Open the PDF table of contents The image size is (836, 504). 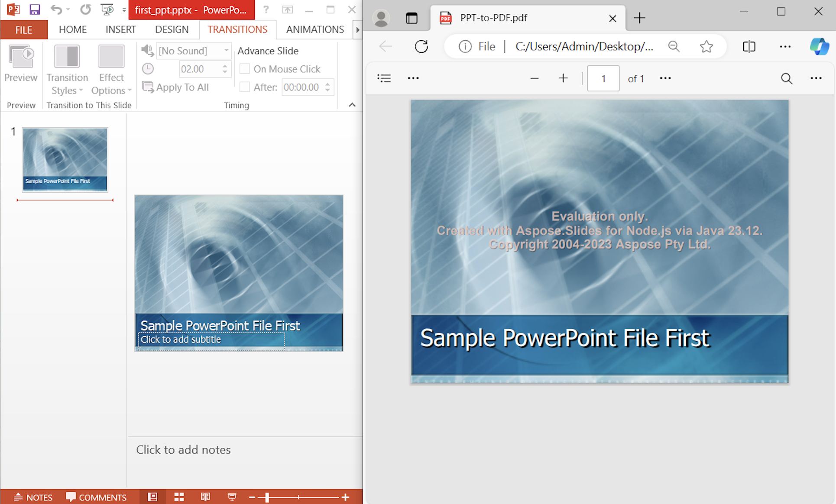(x=384, y=78)
